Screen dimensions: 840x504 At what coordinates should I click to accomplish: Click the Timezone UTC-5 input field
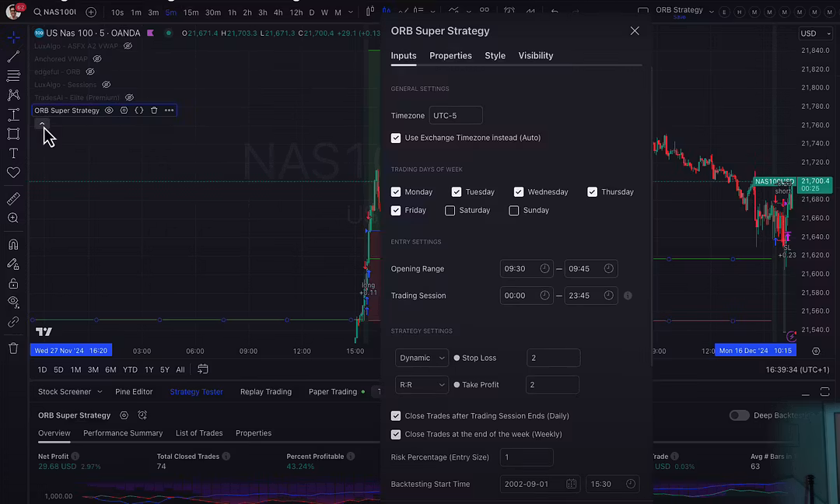(x=456, y=116)
